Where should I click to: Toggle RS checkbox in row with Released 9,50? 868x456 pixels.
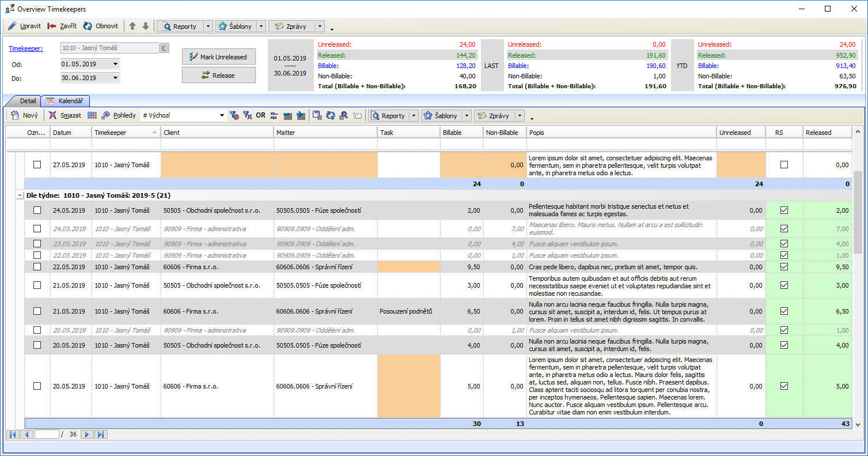coord(784,267)
